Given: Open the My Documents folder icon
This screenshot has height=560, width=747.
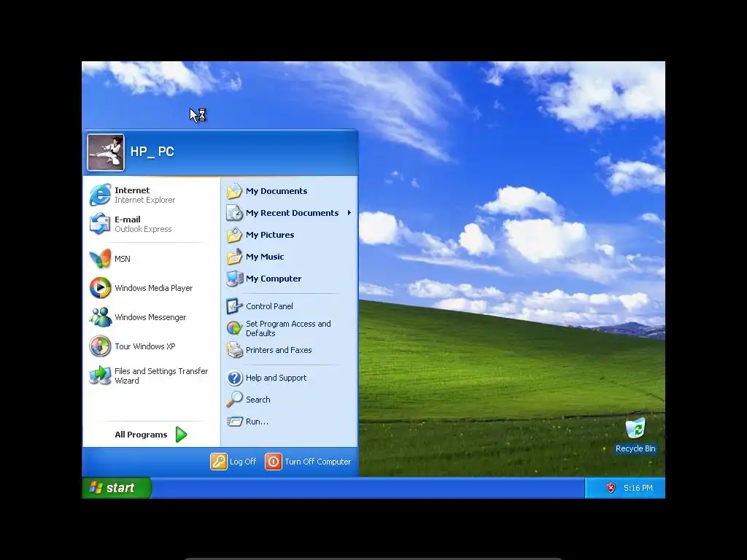Looking at the screenshot, I should coord(234,191).
